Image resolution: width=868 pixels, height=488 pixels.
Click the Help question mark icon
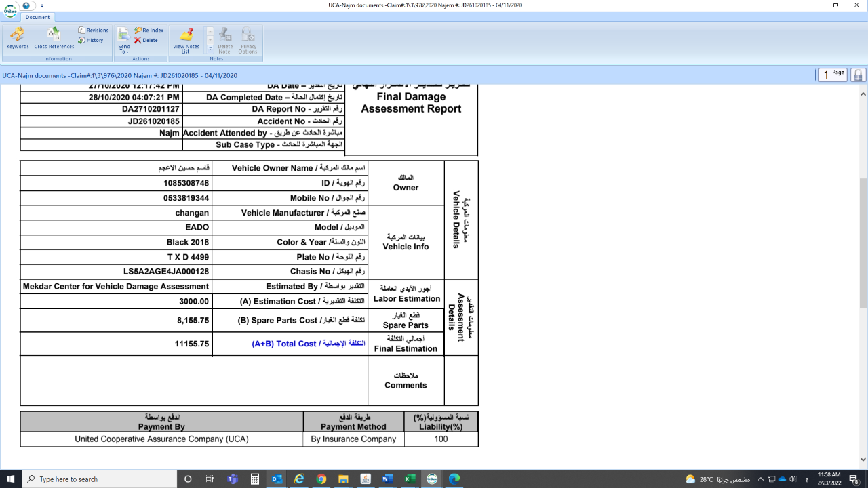pyautogui.click(x=26, y=5)
